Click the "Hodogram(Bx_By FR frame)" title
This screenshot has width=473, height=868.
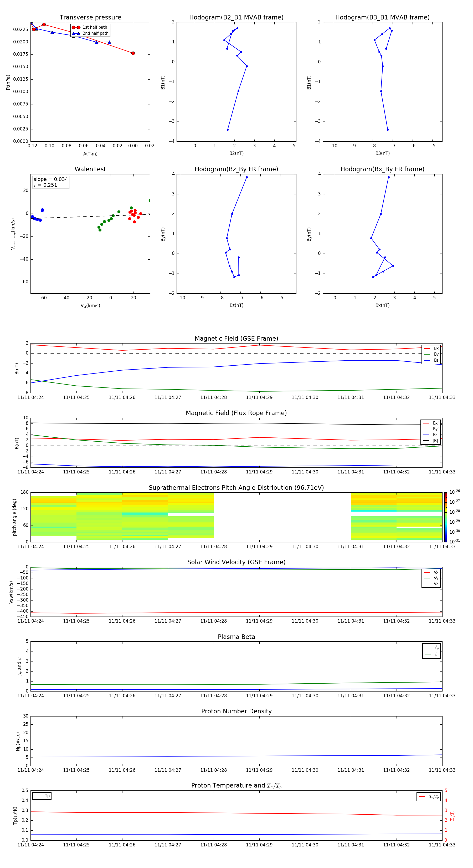[382, 169]
